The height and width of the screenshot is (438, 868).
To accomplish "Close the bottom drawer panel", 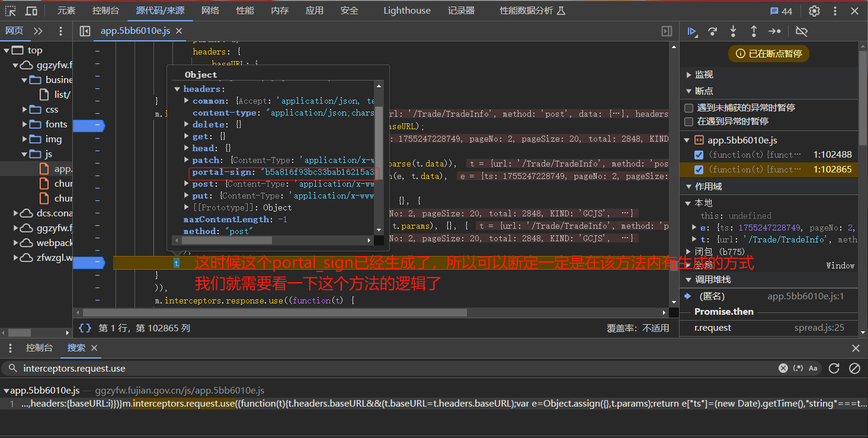I will (x=856, y=349).
